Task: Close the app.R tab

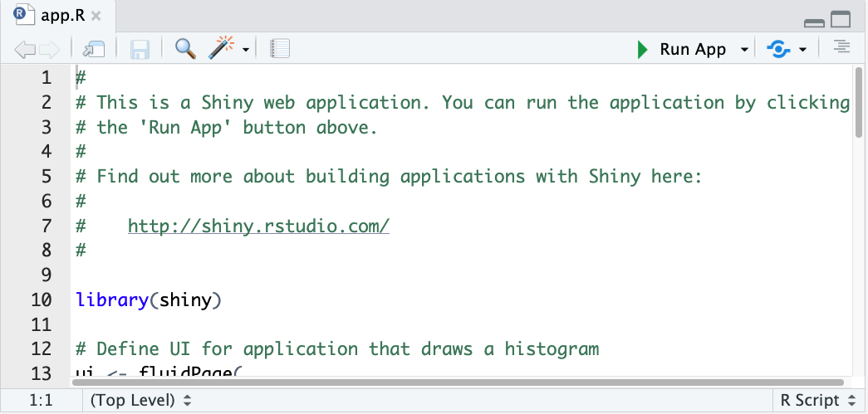Action: 96,16
